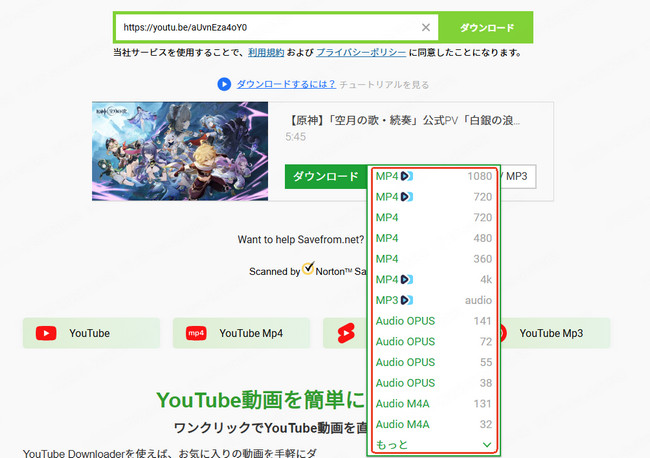Open the プライバシーポリシー link
Screen dimensions: 650x458
click(x=361, y=53)
